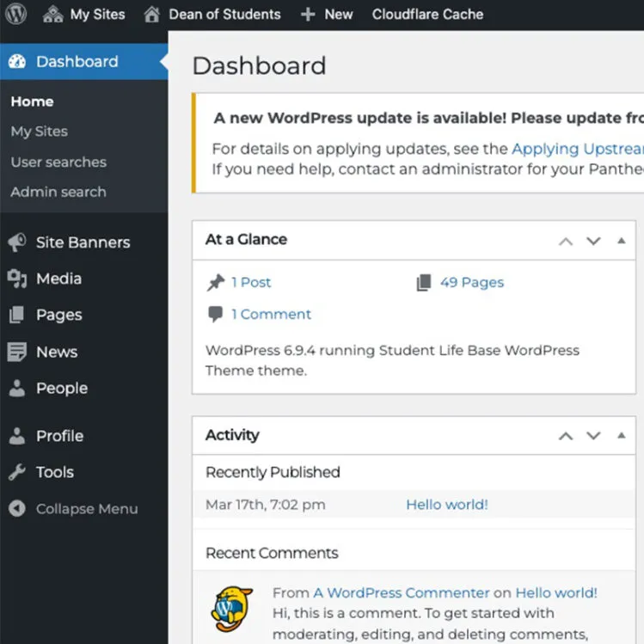644x644 pixels.
Task: Collapse the Activity panel
Action: (x=622, y=435)
